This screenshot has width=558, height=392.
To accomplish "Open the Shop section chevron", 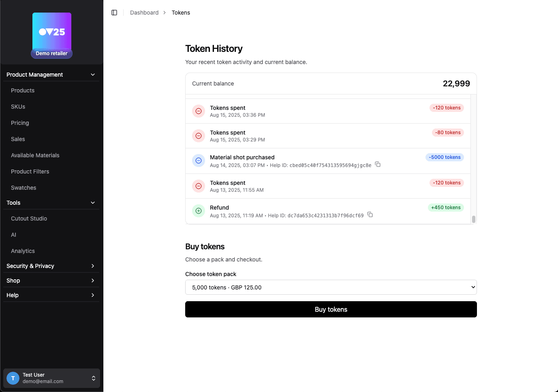I will click(x=92, y=280).
